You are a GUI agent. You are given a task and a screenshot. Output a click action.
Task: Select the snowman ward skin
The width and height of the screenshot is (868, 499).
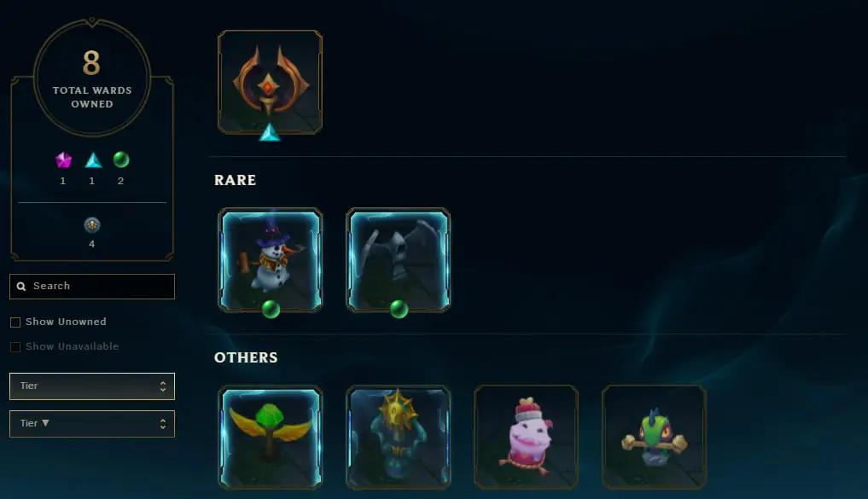click(271, 260)
